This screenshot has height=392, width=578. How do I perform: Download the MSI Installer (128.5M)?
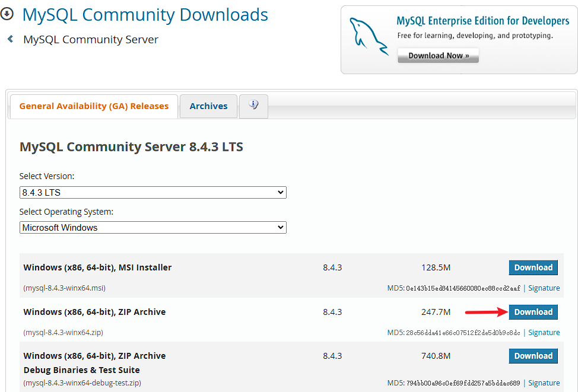[x=533, y=267]
